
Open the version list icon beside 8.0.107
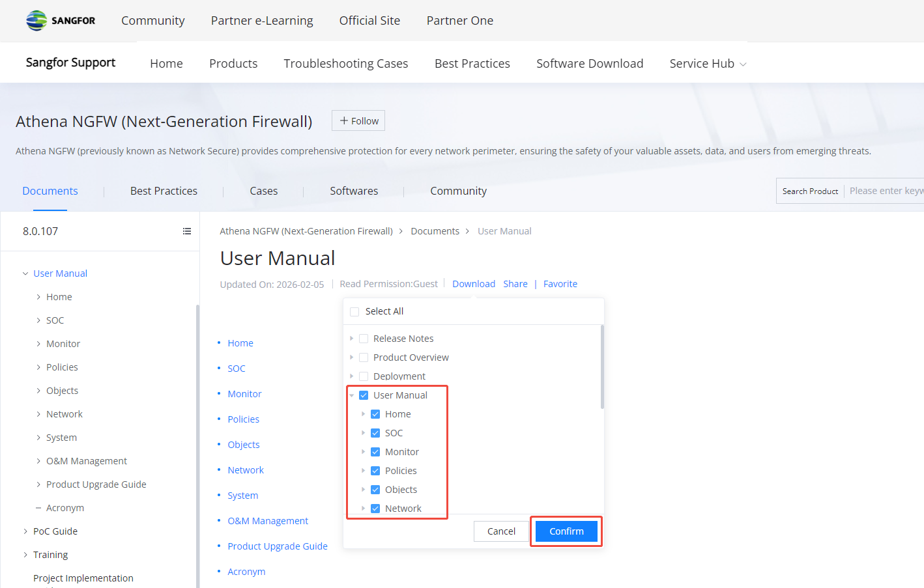pos(187,231)
